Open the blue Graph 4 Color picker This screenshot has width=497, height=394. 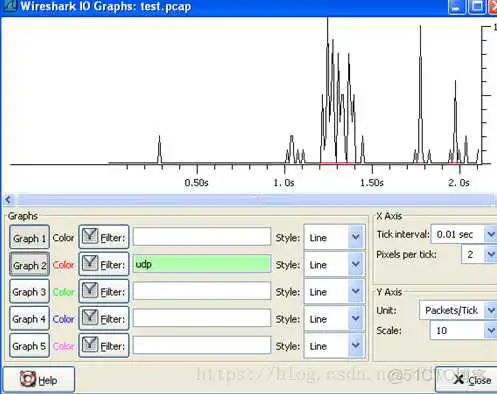pyautogui.click(x=63, y=319)
